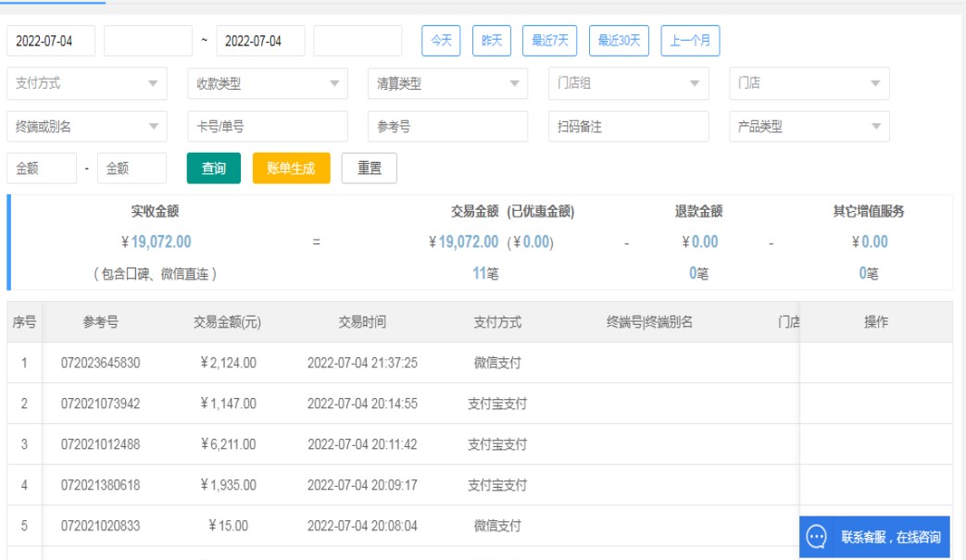Viewport: 966px width, 560px height.
Task: Expand the 终端或别名 dropdown
Action: click(x=87, y=127)
